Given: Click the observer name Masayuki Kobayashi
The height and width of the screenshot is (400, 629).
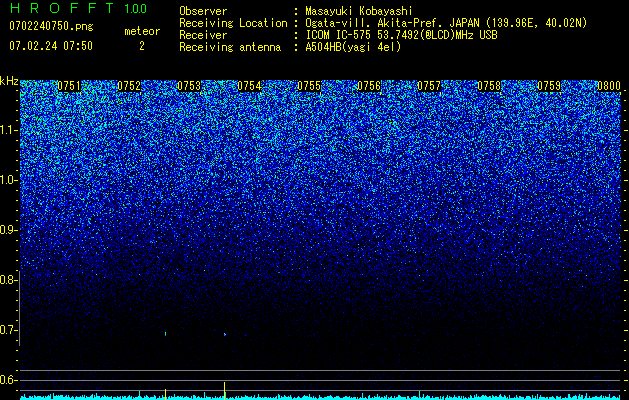Looking at the screenshot, I should pos(359,11).
